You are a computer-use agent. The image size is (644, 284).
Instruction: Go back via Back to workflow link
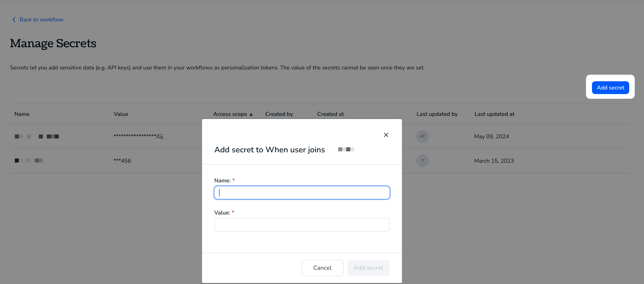pyautogui.click(x=41, y=20)
